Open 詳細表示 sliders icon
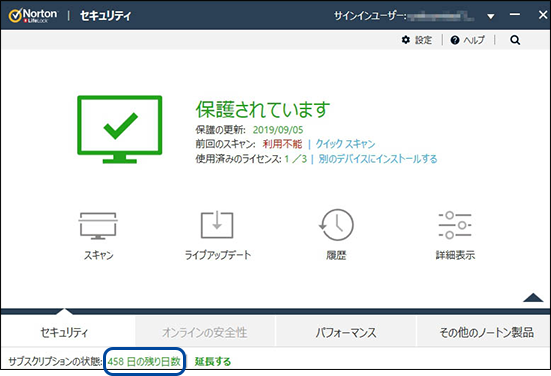 point(455,225)
